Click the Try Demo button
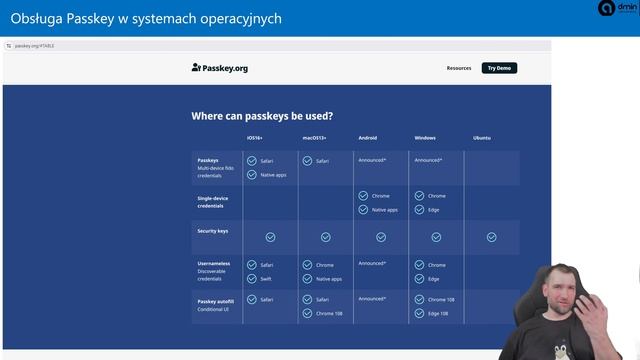 (499, 68)
